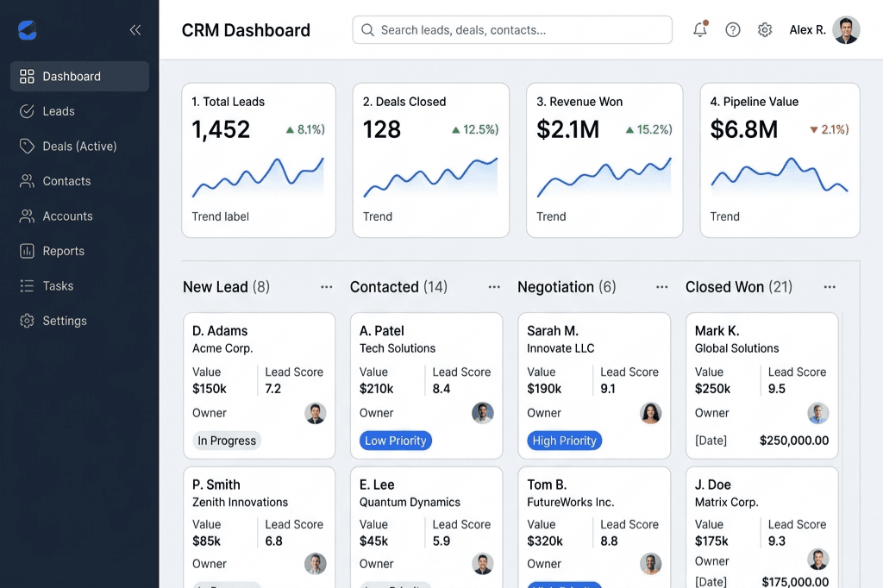This screenshot has height=588, width=883.
Task: Select Deals (Active) in the sidebar
Action: (x=25, y=146)
